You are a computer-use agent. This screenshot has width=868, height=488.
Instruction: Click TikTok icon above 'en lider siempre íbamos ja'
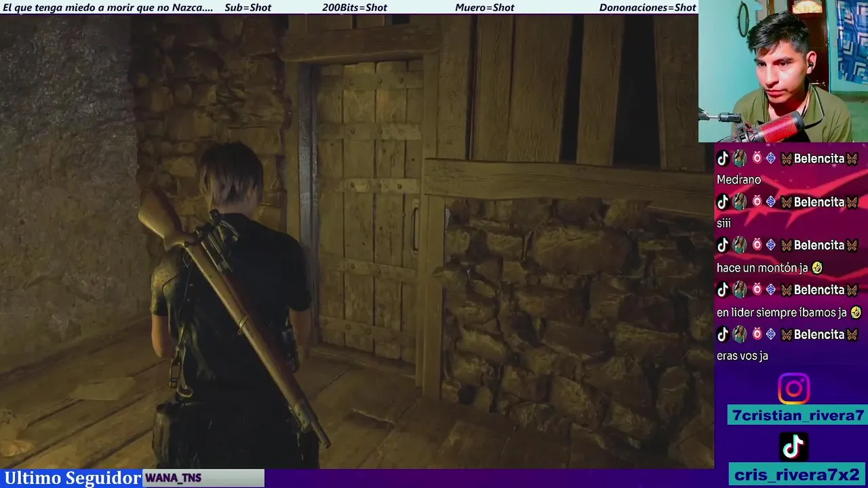(723, 290)
